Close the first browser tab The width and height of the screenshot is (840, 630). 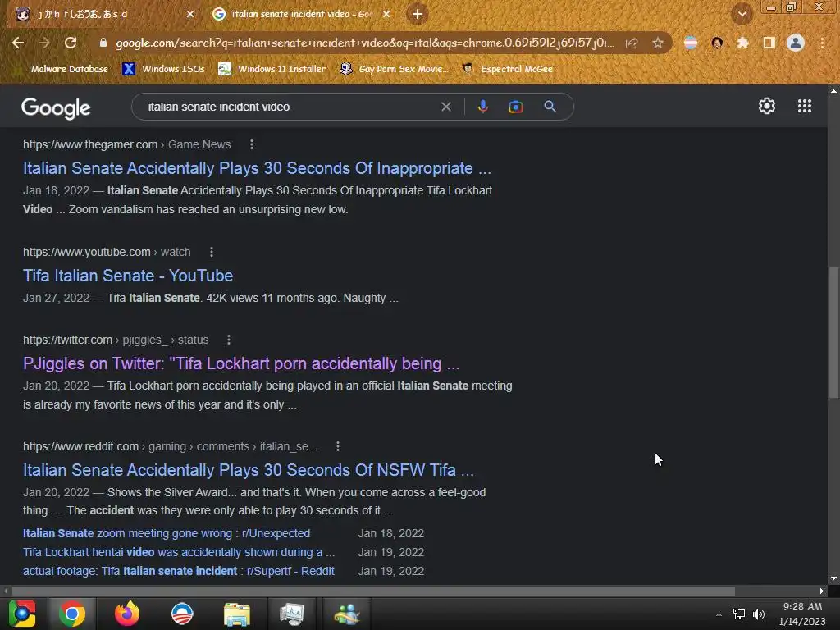[x=190, y=14]
